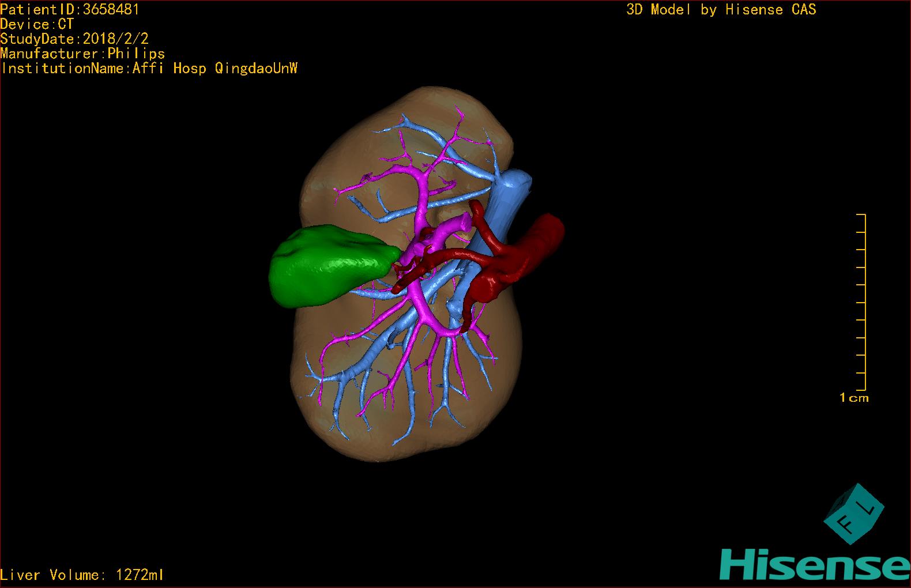
Task: Click the PatientID:3658481 text
Action: 70,9
